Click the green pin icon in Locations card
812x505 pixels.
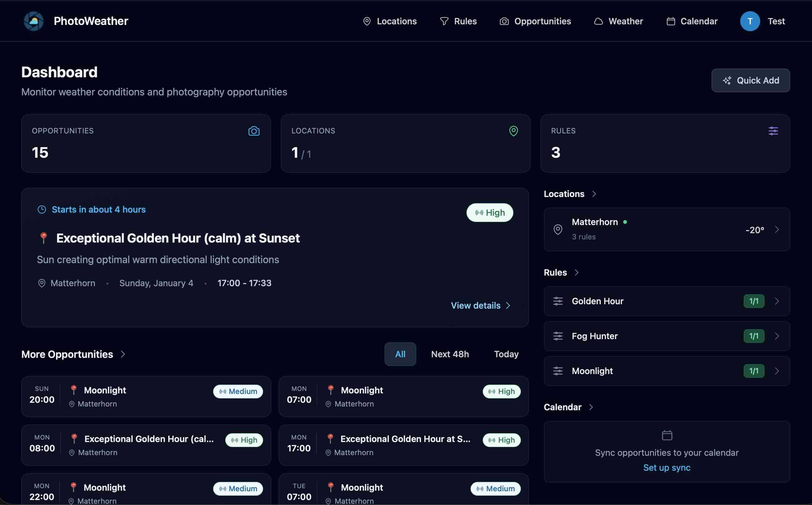(x=513, y=131)
